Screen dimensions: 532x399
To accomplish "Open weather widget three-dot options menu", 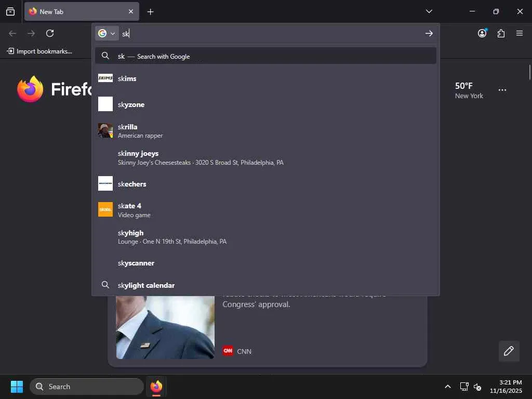I will click(502, 90).
